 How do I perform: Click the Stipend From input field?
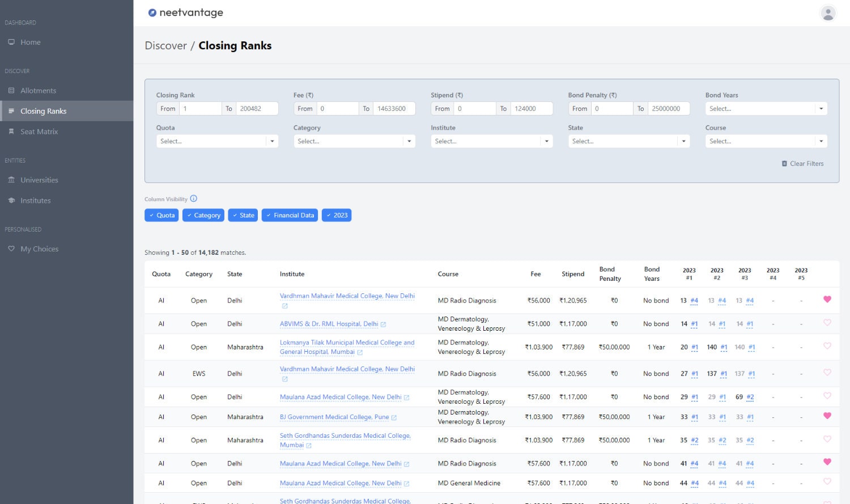474,109
